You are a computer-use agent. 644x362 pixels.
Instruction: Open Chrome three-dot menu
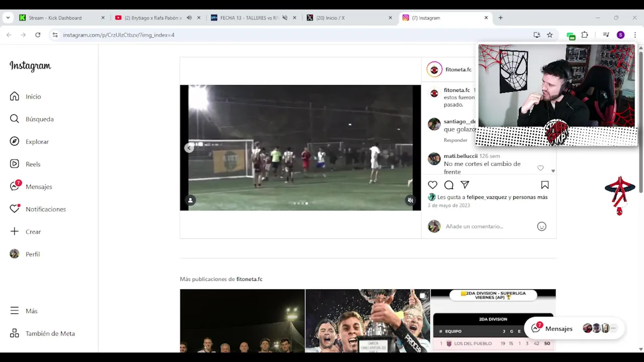pyautogui.click(x=635, y=35)
